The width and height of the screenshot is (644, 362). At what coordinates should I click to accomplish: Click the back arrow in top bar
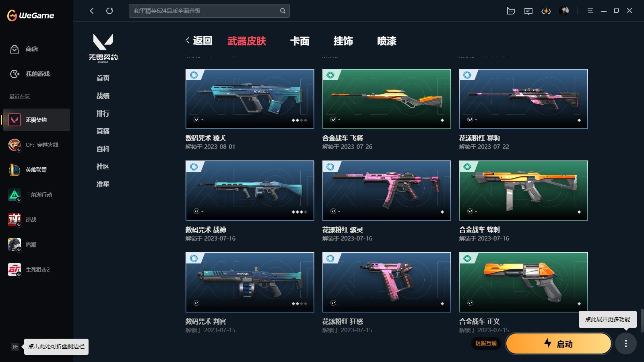[92, 11]
